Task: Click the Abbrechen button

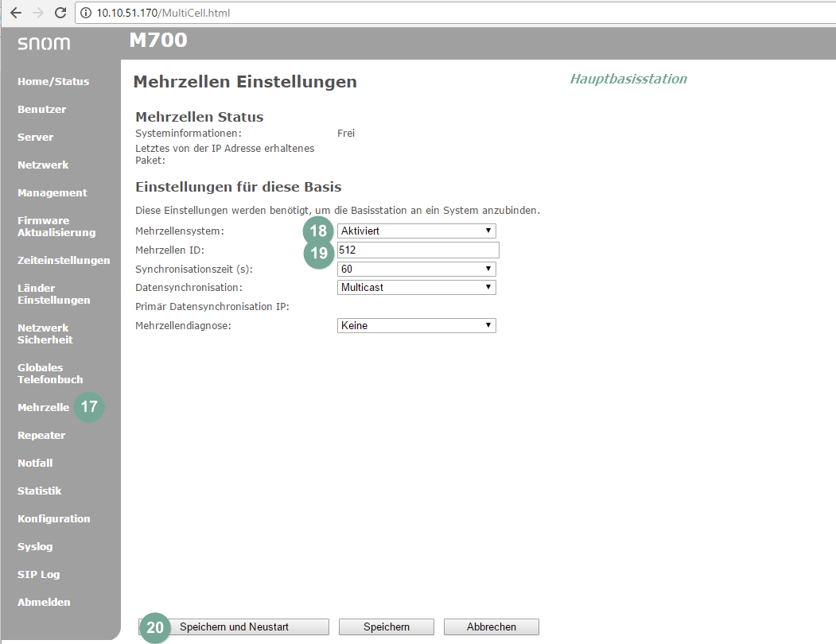Action: tap(491, 627)
